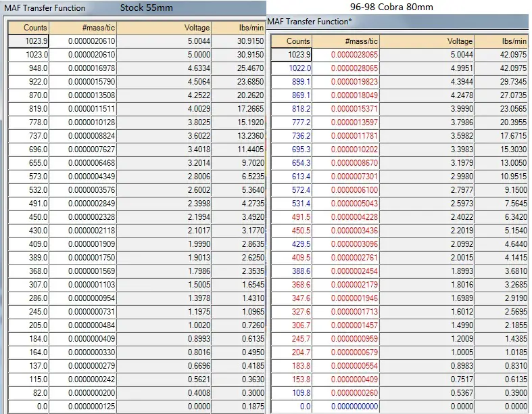This screenshot has height=414, width=532.
Task: Click lbs/min value 3.6810
Action: point(501,271)
